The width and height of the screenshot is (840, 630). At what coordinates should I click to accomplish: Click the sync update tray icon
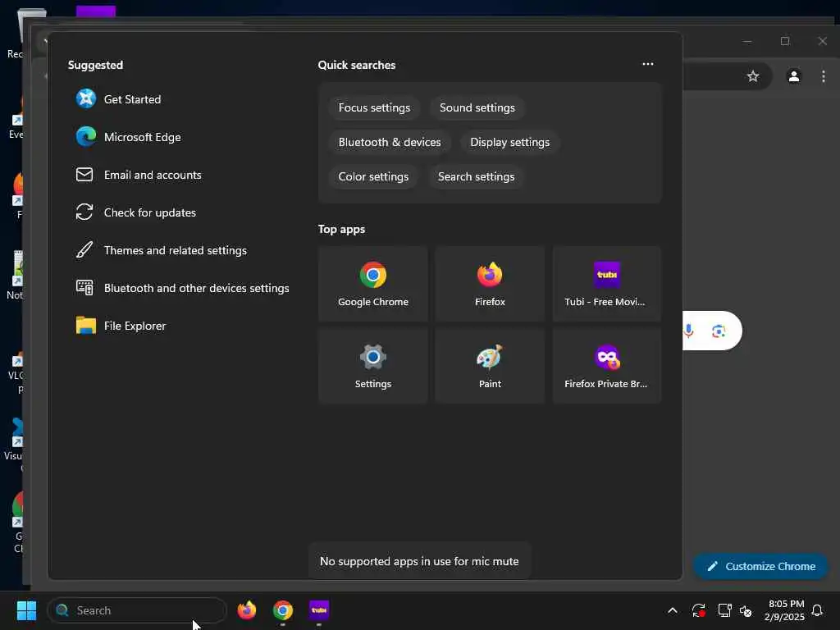pos(699,610)
